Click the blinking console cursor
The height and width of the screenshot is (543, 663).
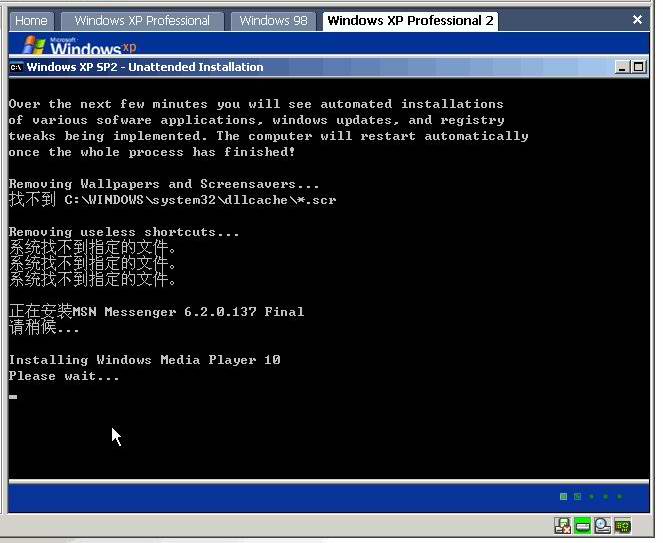13,397
